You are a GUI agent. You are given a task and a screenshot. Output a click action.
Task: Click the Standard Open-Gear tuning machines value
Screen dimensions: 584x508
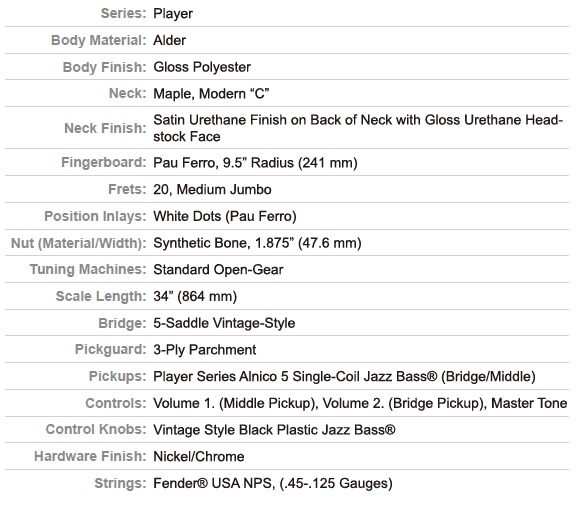218,270
